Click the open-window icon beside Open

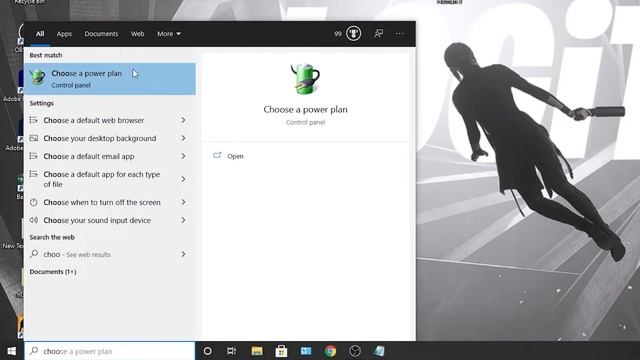[x=217, y=156]
